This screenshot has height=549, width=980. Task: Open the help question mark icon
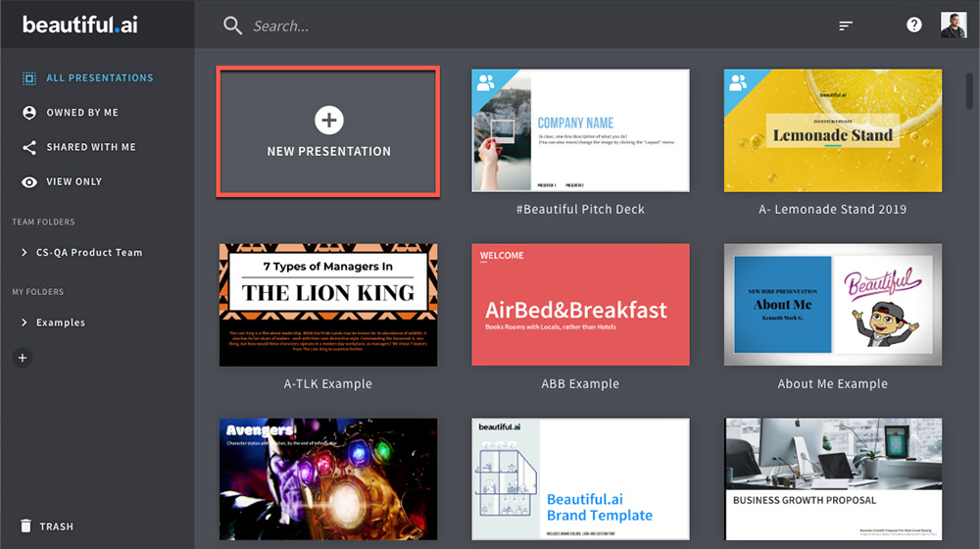(913, 25)
